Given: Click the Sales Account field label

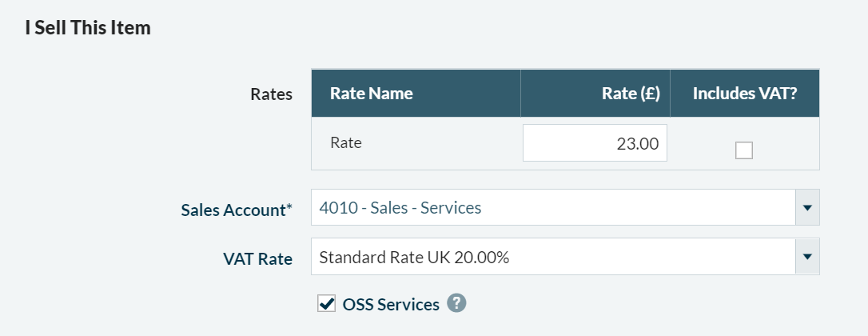Looking at the screenshot, I should click(233, 210).
